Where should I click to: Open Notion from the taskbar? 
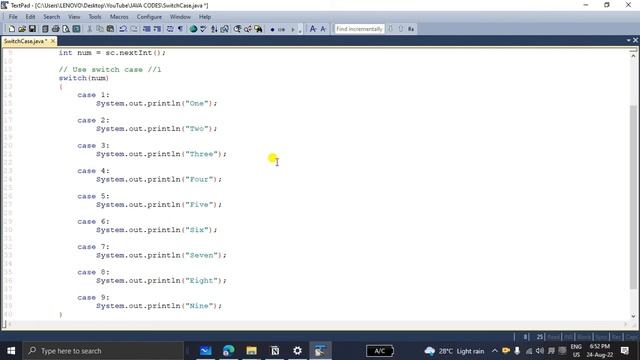point(275,351)
